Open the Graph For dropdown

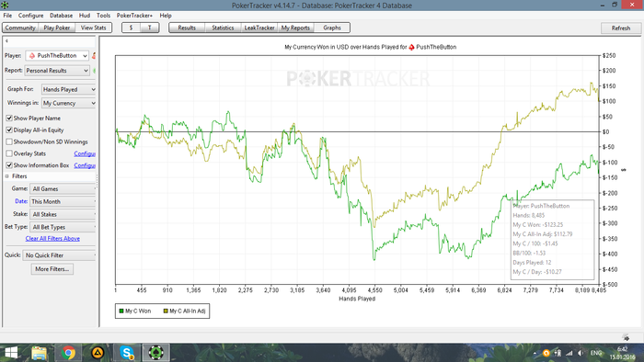[69, 89]
